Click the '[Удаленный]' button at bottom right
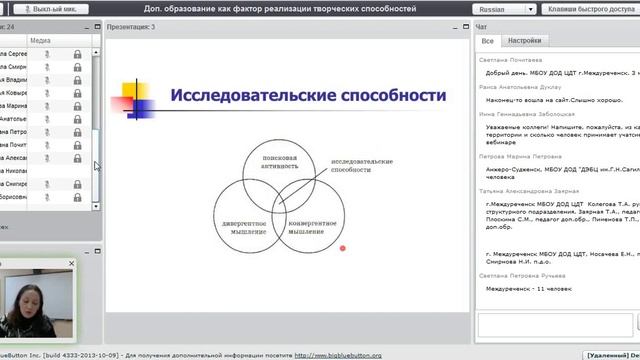The image size is (640, 360). pyautogui.click(x=611, y=356)
